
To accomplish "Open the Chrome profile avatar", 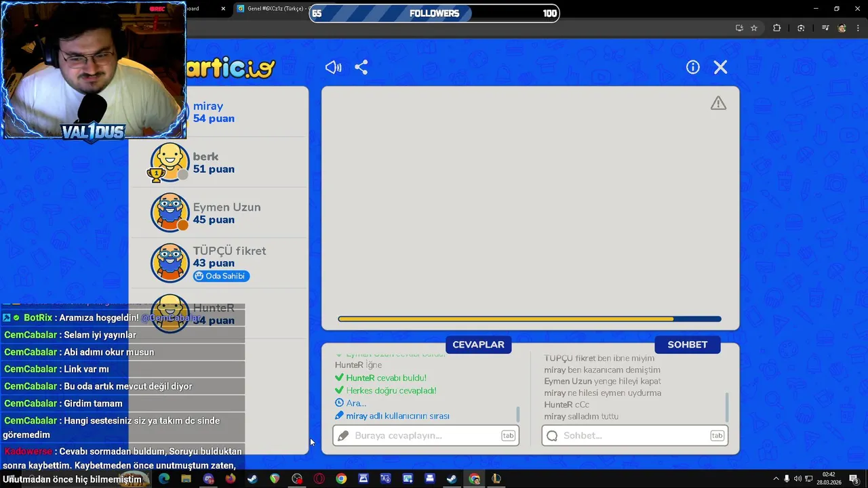I will pos(842,28).
